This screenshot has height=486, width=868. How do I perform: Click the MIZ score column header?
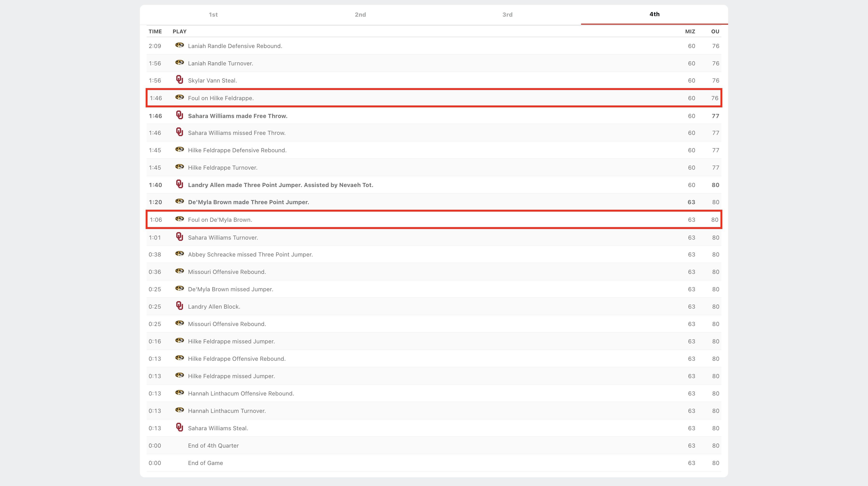(x=690, y=31)
